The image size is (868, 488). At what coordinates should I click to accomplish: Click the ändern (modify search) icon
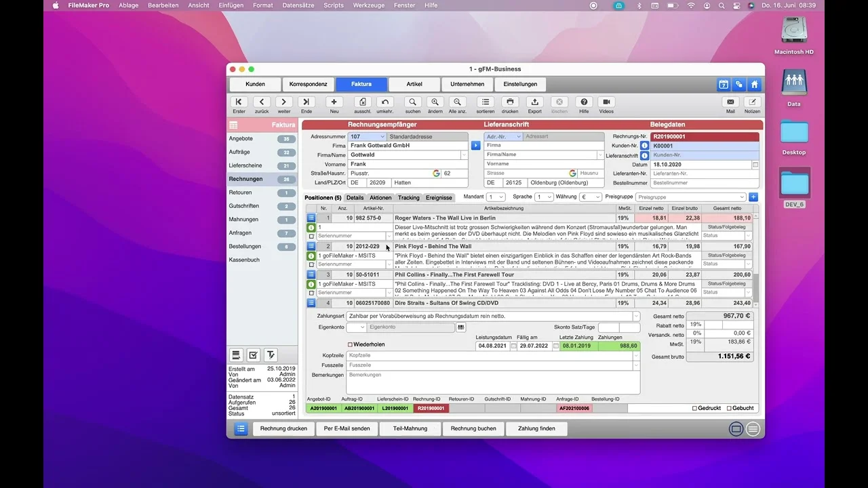pos(435,102)
